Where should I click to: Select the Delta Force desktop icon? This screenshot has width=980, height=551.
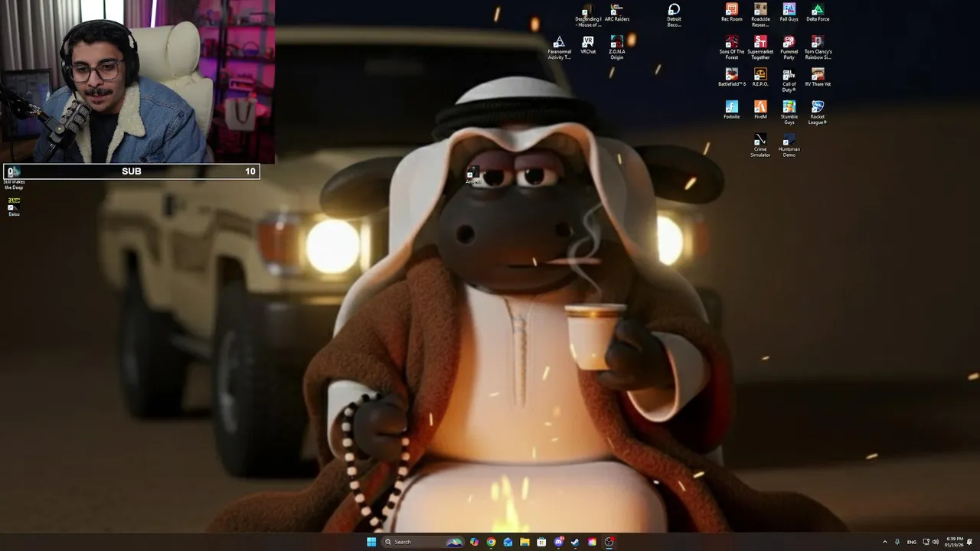point(818,13)
